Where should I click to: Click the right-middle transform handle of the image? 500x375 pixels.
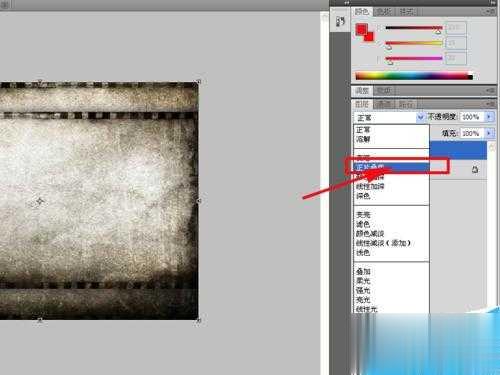tap(199, 201)
